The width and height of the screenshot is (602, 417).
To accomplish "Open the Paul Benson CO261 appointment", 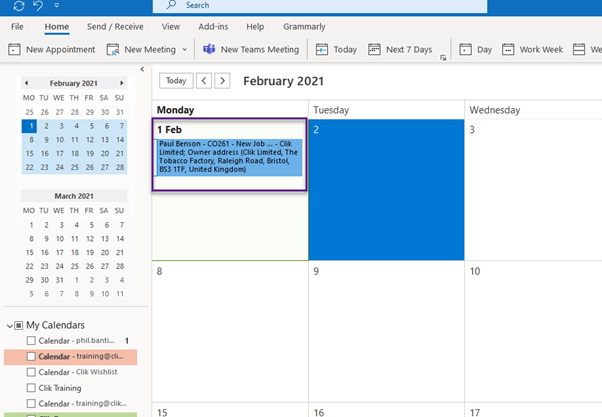I will coord(229,157).
